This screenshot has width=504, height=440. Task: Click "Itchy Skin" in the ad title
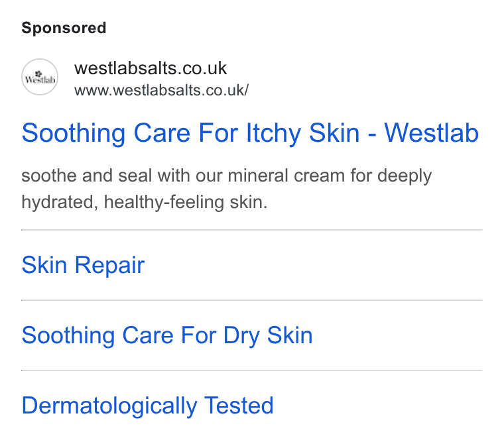(x=302, y=134)
